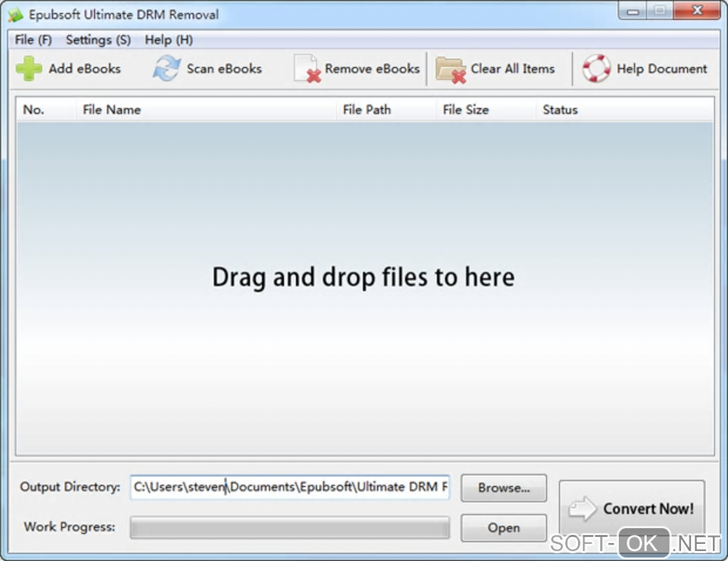728x561 pixels.
Task: Click the Add eBooks label text
Action: [x=84, y=69]
